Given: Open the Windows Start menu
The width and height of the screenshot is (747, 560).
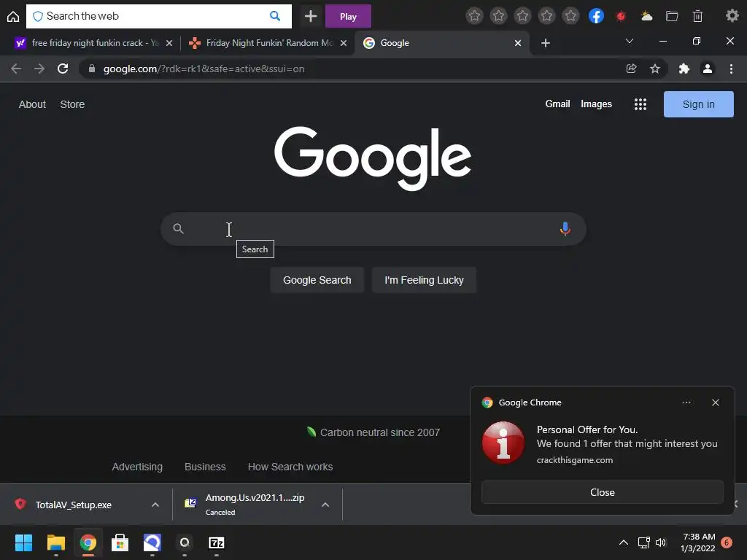Looking at the screenshot, I should point(24,542).
